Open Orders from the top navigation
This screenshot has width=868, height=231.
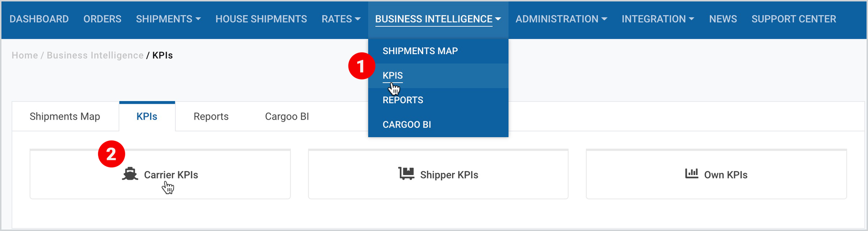[x=102, y=19]
